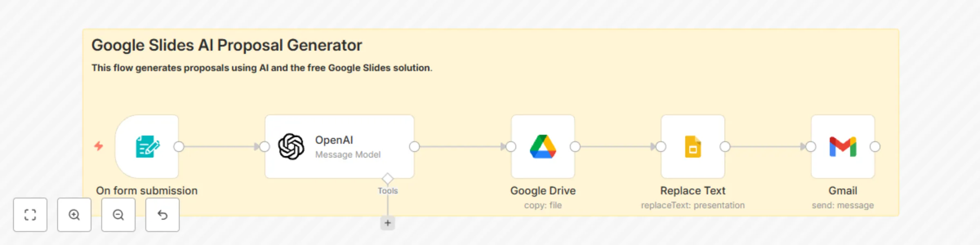Select the Google Slides AI Proposal Generator title
The height and width of the screenshot is (245, 980).
coord(227,45)
